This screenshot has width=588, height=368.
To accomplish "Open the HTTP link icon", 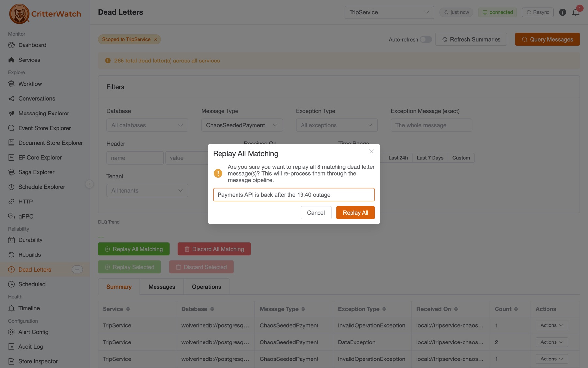I will tap(11, 202).
